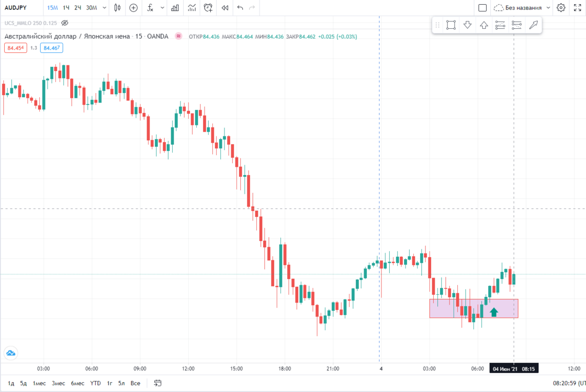Toggle visibility of the UCS_MMLO indicator

coord(65,23)
